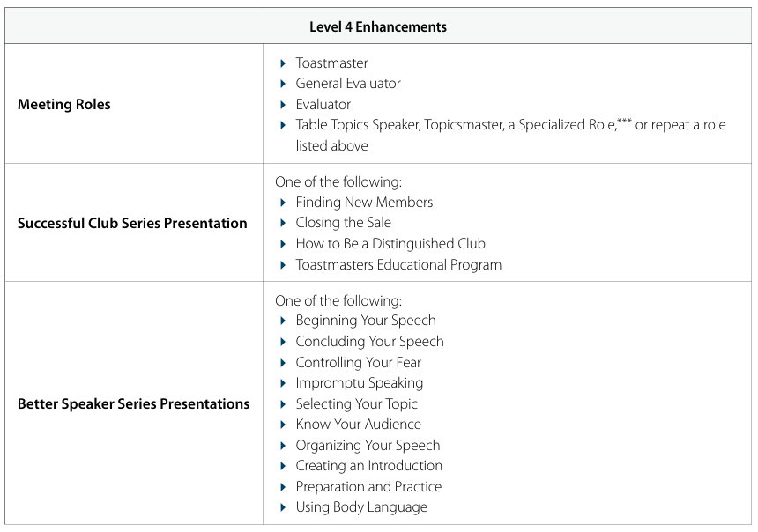Click the arrow bullet beside Toastmaster

pos(283,63)
